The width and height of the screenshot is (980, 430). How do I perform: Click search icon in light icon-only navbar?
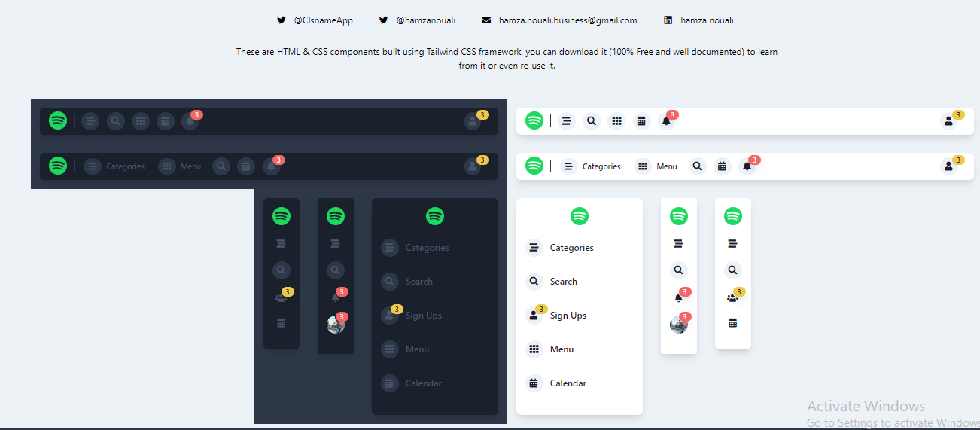click(x=592, y=120)
